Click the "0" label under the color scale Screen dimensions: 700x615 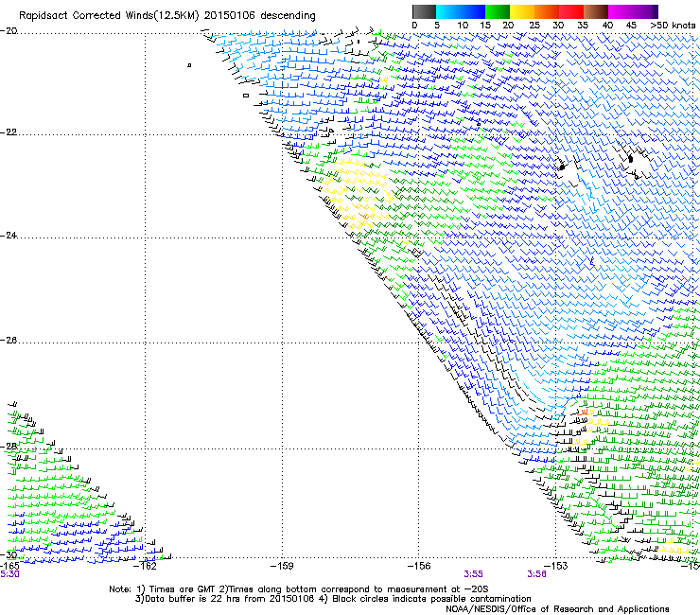414,26
